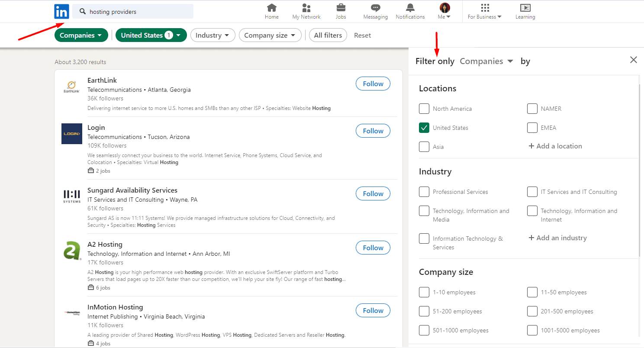Check 201-500 employees size
644x348 pixels.
(532, 311)
